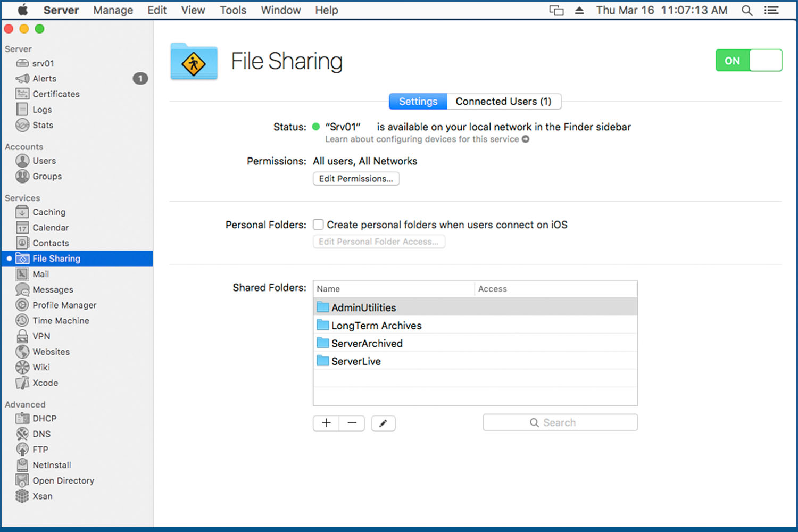The height and width of the screenshot is (532, 798).
Task: Open Xcode service icon
Action: coord(22,383)
